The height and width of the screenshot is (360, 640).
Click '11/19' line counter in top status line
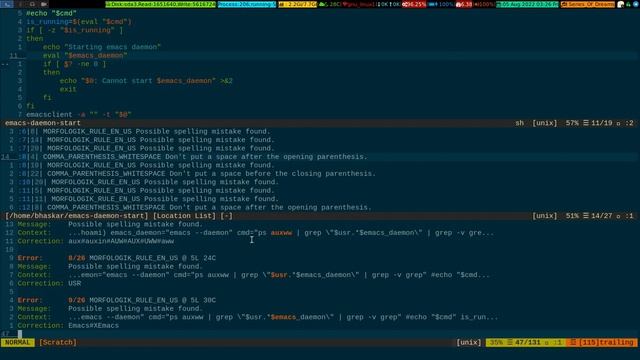601,123
